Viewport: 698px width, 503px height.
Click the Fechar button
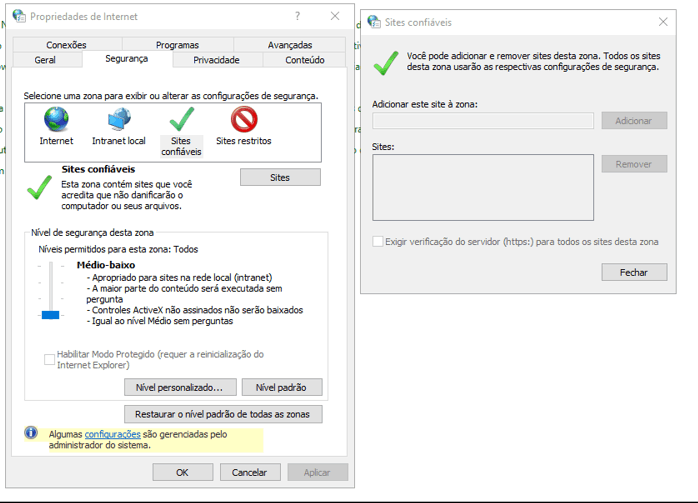point(634,272)
